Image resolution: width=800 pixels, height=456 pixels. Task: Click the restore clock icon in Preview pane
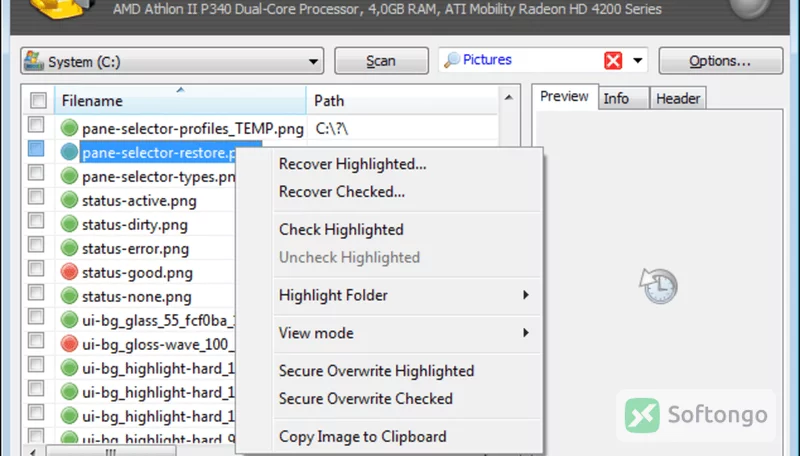click(x=658, y=286)
